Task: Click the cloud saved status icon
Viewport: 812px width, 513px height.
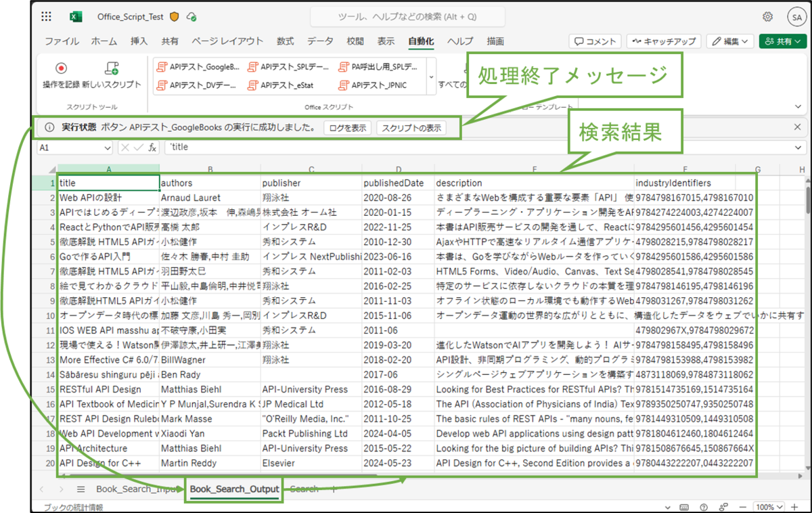Action: (191, 17)
